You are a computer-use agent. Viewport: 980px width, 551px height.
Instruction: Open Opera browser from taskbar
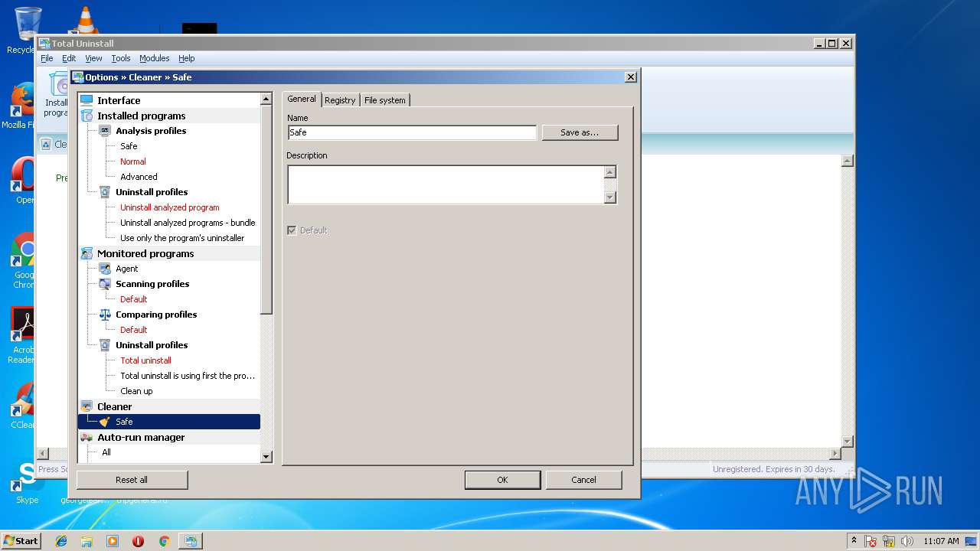tap(138, 541)
